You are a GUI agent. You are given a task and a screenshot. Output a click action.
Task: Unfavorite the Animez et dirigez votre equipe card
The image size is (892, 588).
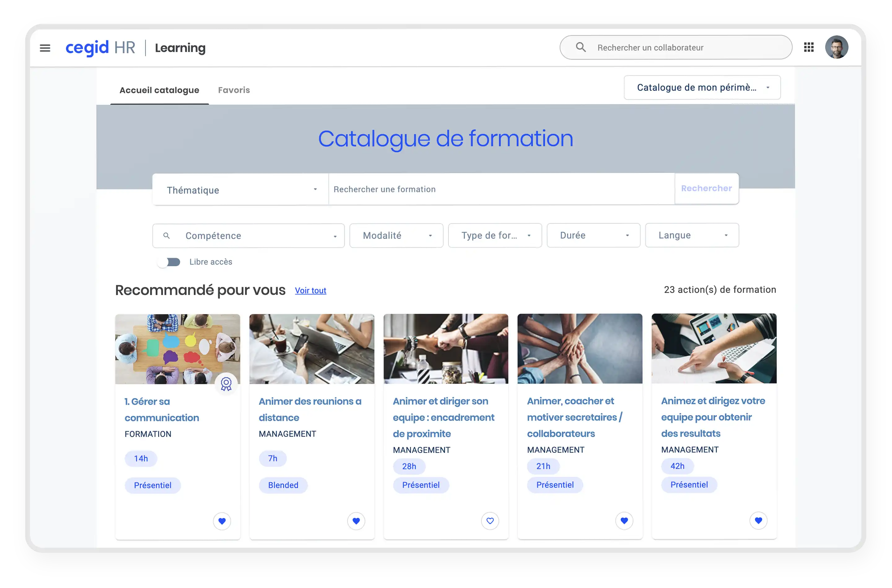(758, 521)
